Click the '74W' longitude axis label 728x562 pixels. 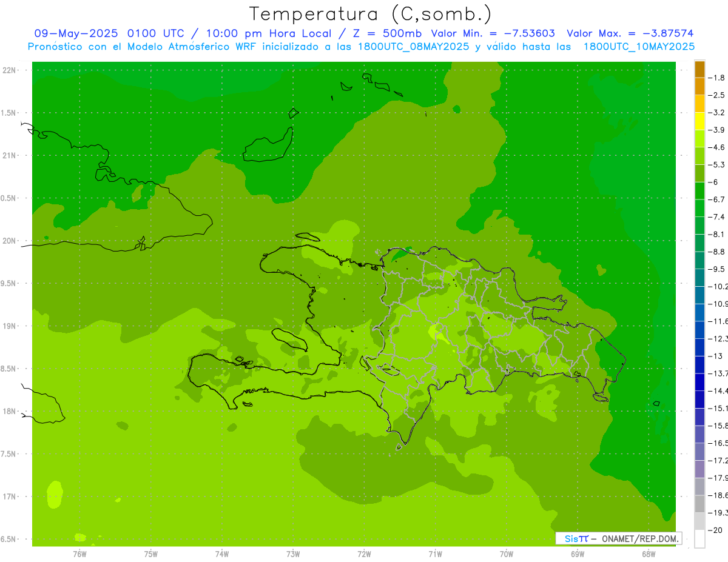coord(222,554)
